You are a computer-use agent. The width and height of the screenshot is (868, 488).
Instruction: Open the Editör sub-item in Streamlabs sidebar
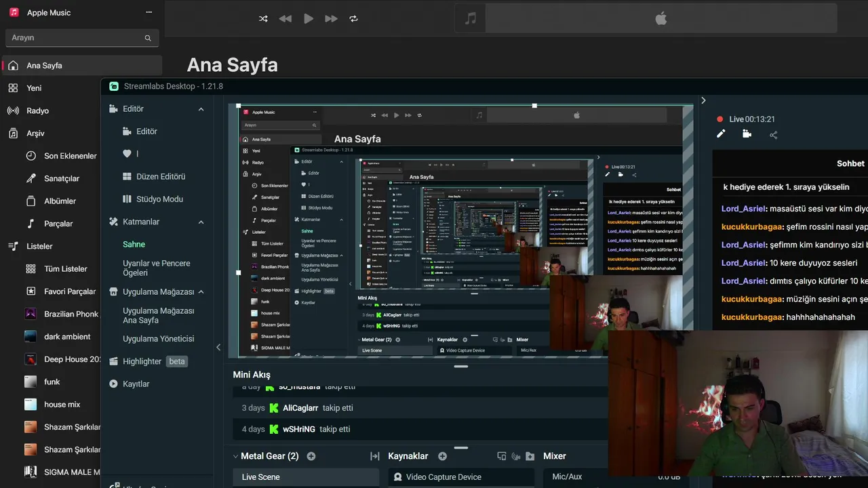click(146, 131)
